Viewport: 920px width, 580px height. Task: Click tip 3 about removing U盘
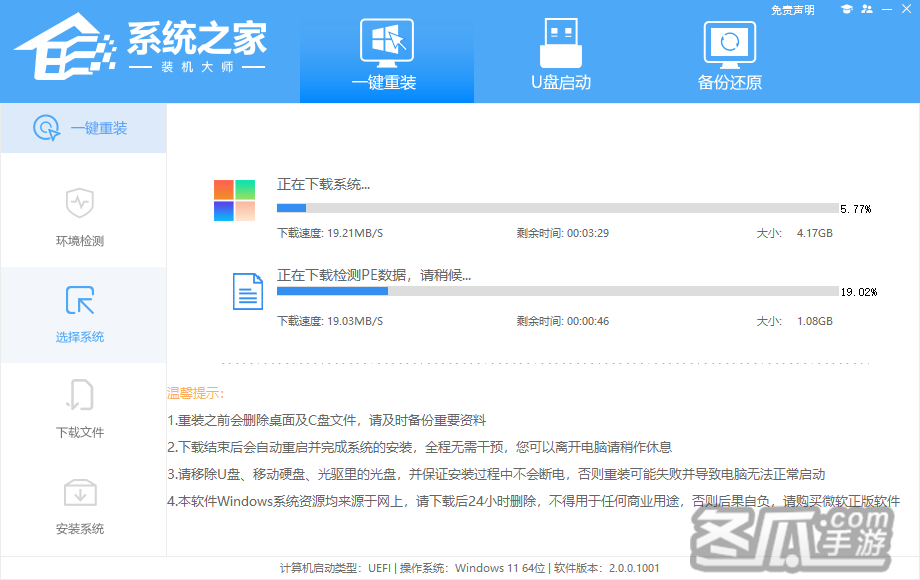coord(496,474)
